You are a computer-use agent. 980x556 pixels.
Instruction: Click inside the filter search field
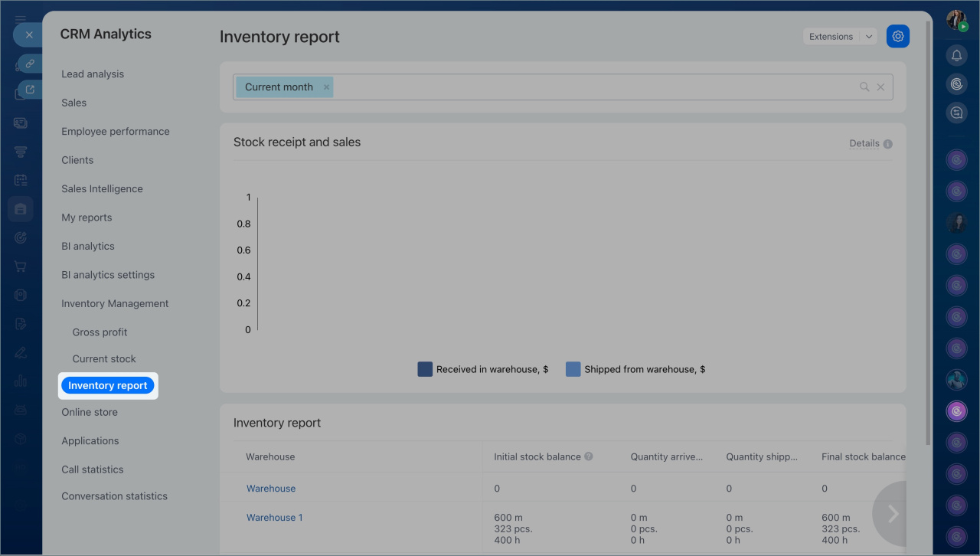click(x=590, y=87)
